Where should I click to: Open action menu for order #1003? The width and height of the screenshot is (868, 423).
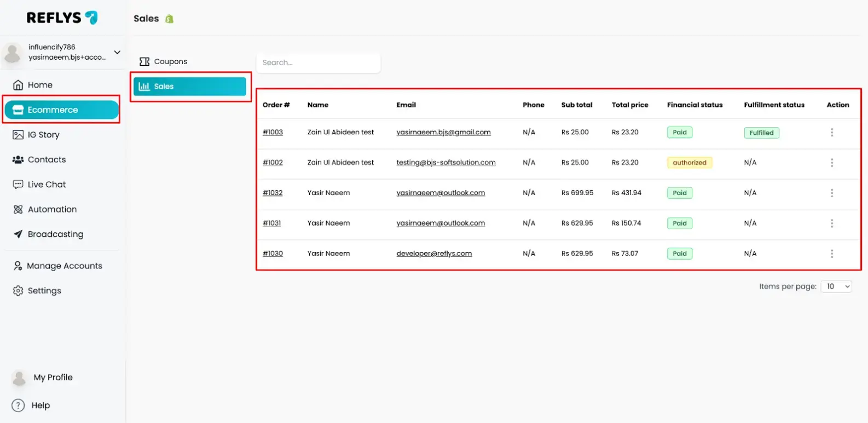click(x=832, y=133)
